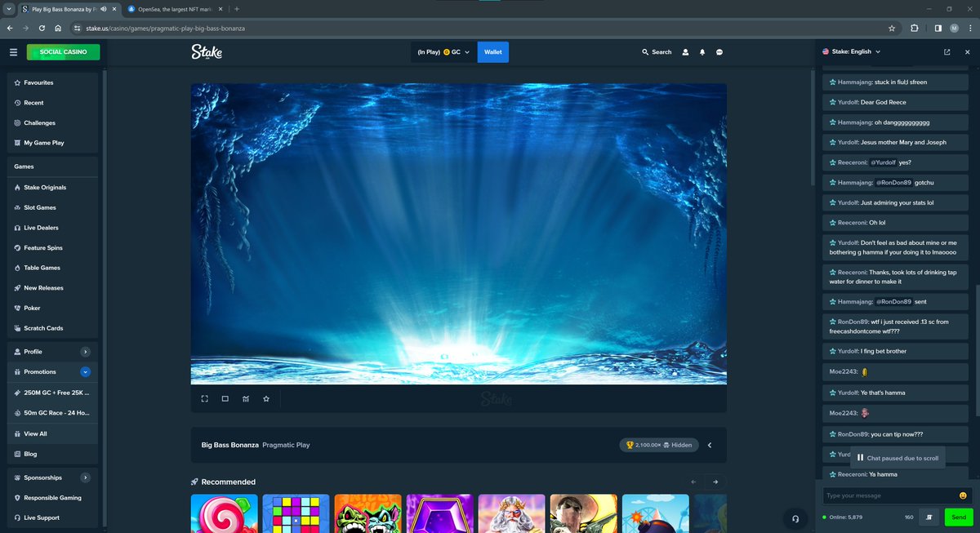Change the Stake: English chat language
Screen dimensions: 980x533
851,51
